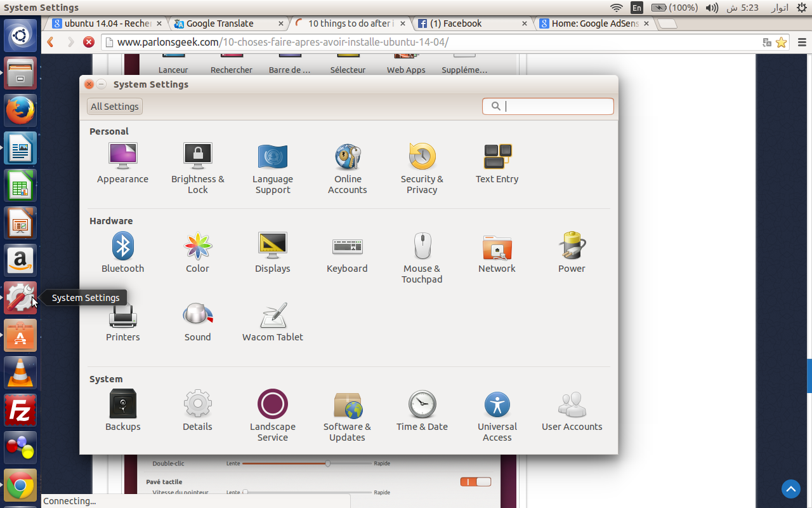Open Wacom Tablet settings
The height and width of the screenshot is (508, 812).
click(273, 323)
